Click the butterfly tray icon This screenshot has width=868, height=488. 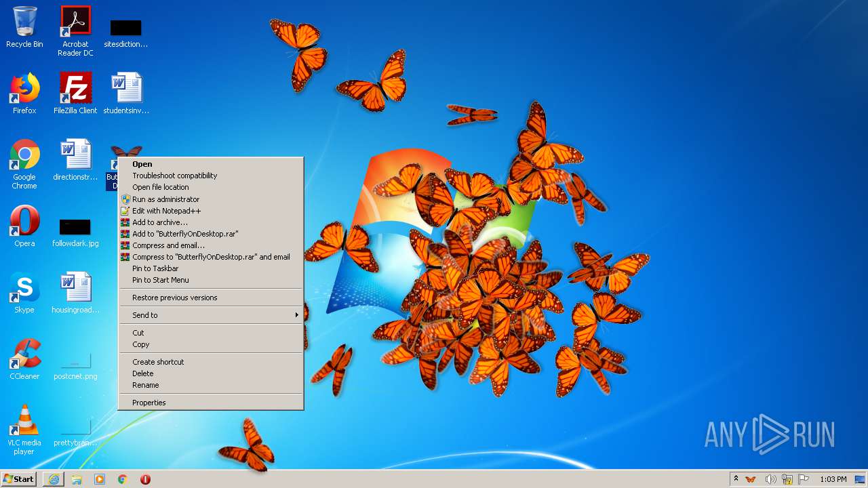pyautogui.click(x=751, y=479)
